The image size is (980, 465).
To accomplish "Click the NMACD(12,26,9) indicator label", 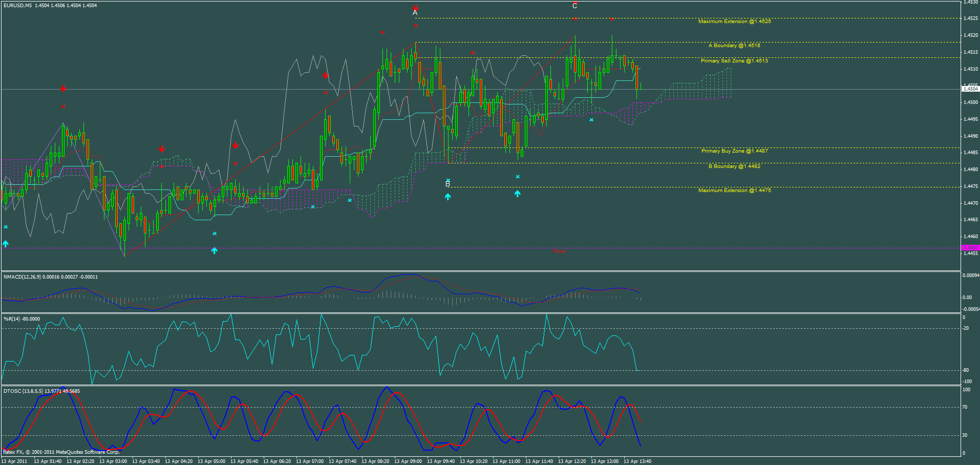I will pyautogui.click(x=23, y=277).
